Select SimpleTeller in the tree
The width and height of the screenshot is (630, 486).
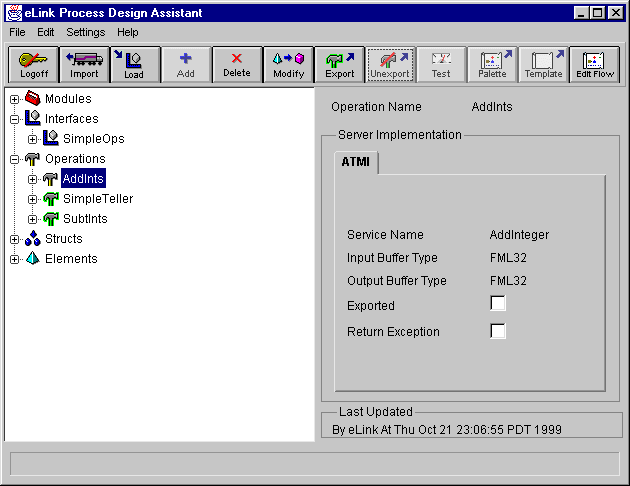98,198
